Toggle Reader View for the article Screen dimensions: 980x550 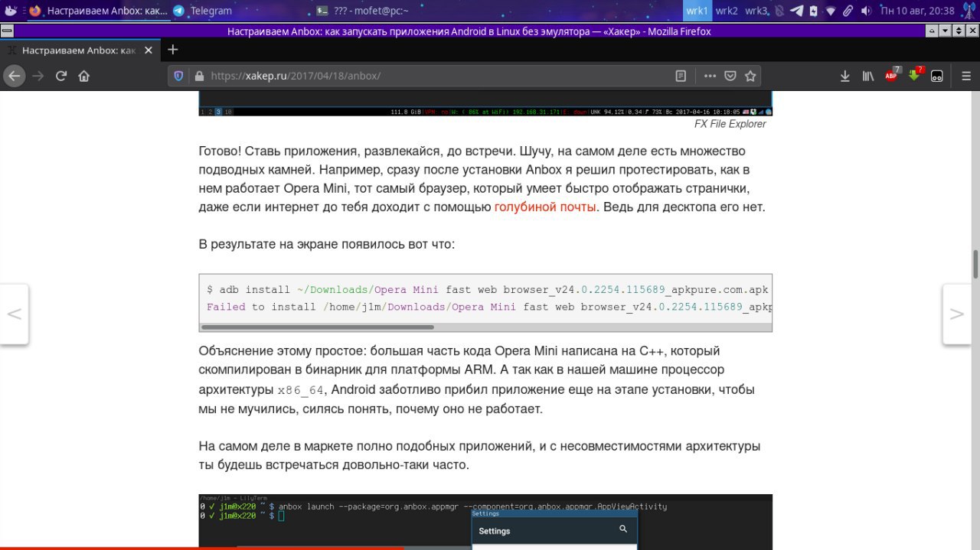(681, 76)
